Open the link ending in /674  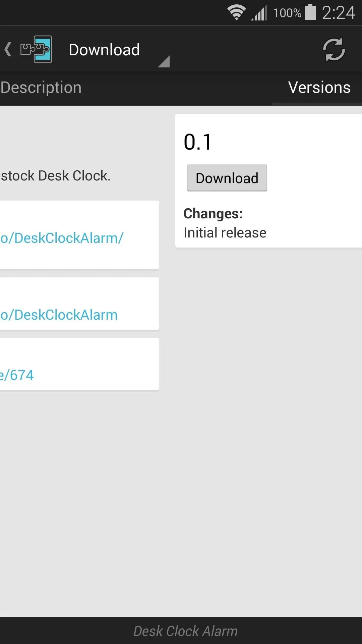17,375
